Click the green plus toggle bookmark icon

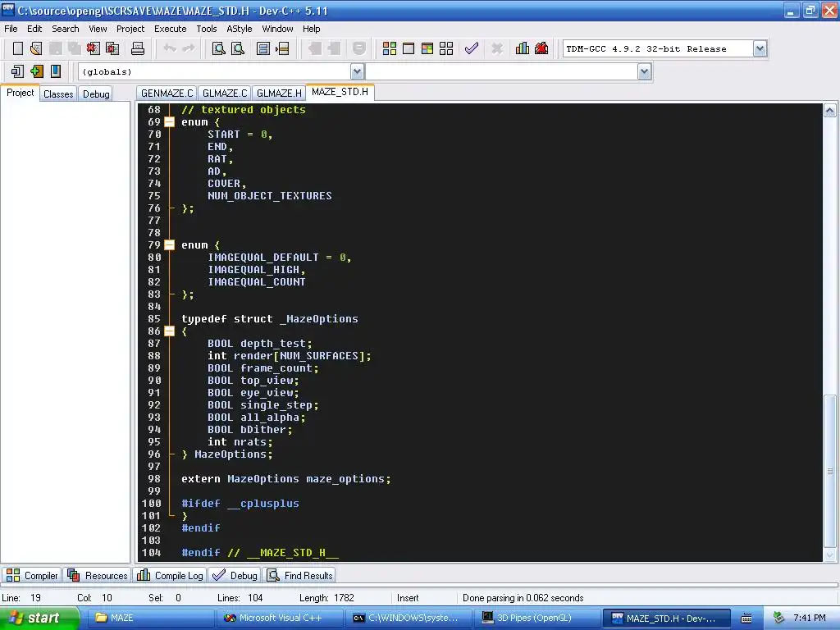coord(36,71)
